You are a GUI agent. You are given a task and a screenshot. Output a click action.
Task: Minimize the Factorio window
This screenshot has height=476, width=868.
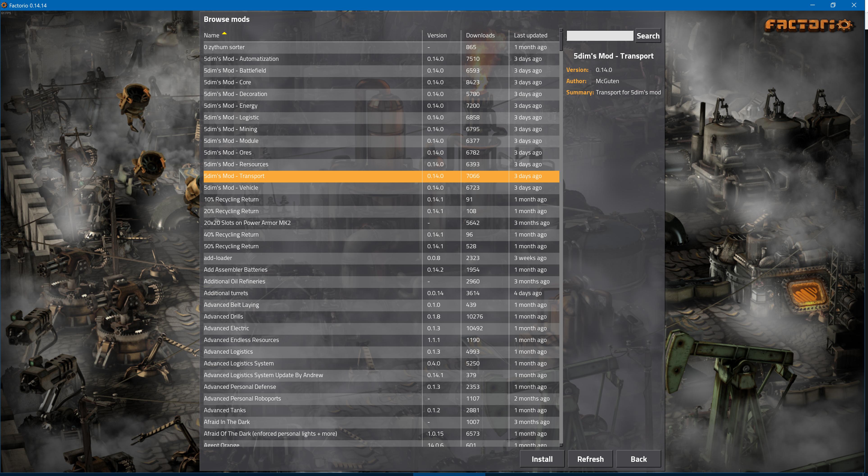812,5
